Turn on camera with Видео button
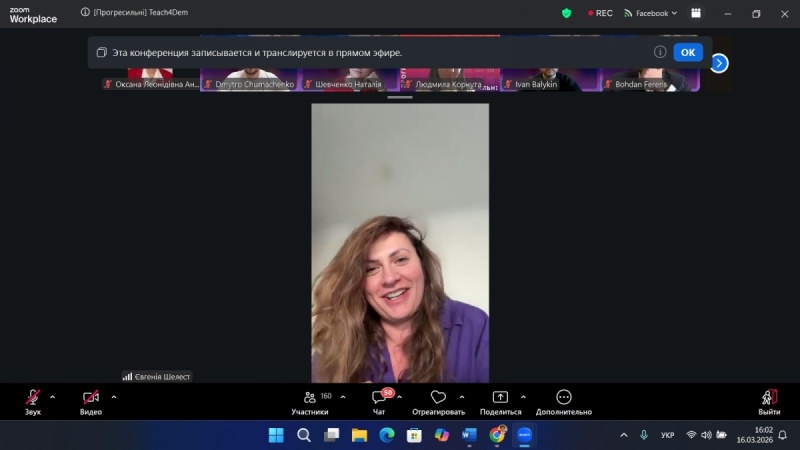Image resolution: width=800 pixels, height=450 pixels. (x=91, y=398)
